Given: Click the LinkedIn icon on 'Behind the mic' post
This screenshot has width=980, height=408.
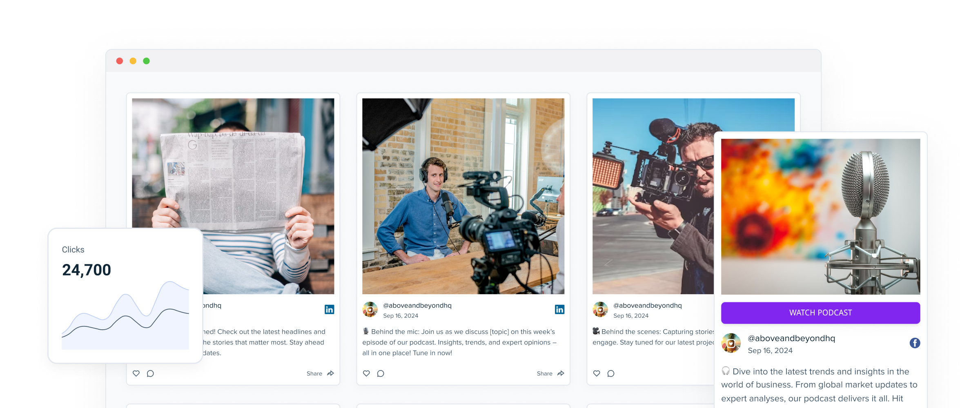Looking at the screenshot, I should click(x=559, y=310).
